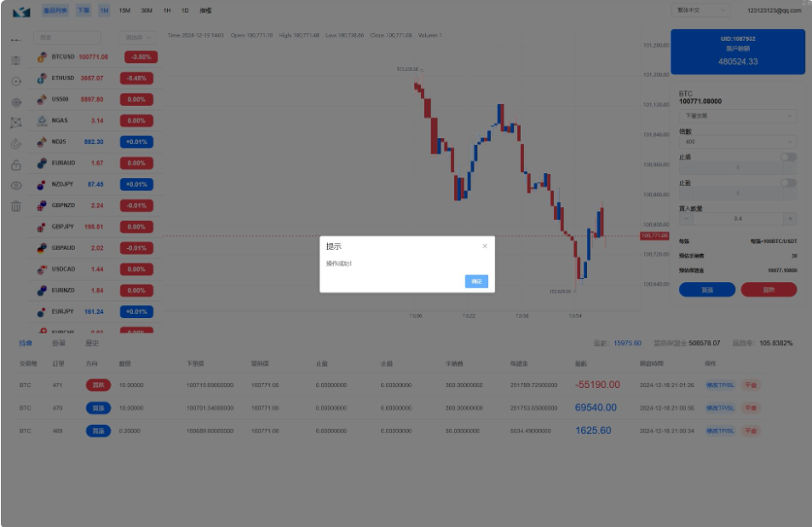Close the 提示 dialog with the X
This screenshot has height=527, width=812.
[x=485, y=246]
